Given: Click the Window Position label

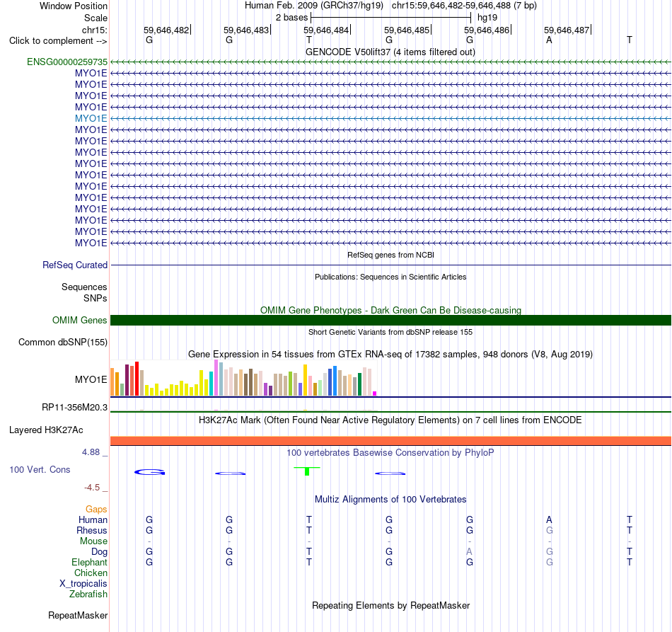Looking at the screenshot, I should (x=74, y=6).
